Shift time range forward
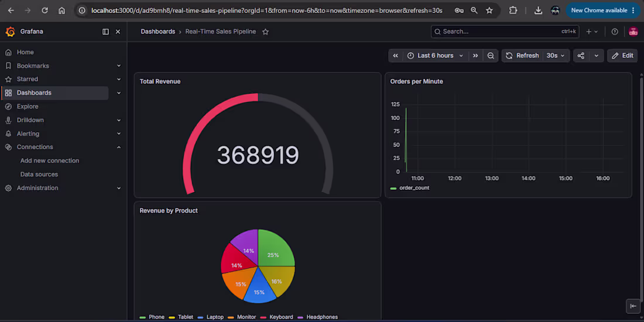The width and height of the screenshot is (644, 322). (x=475, y=56)
